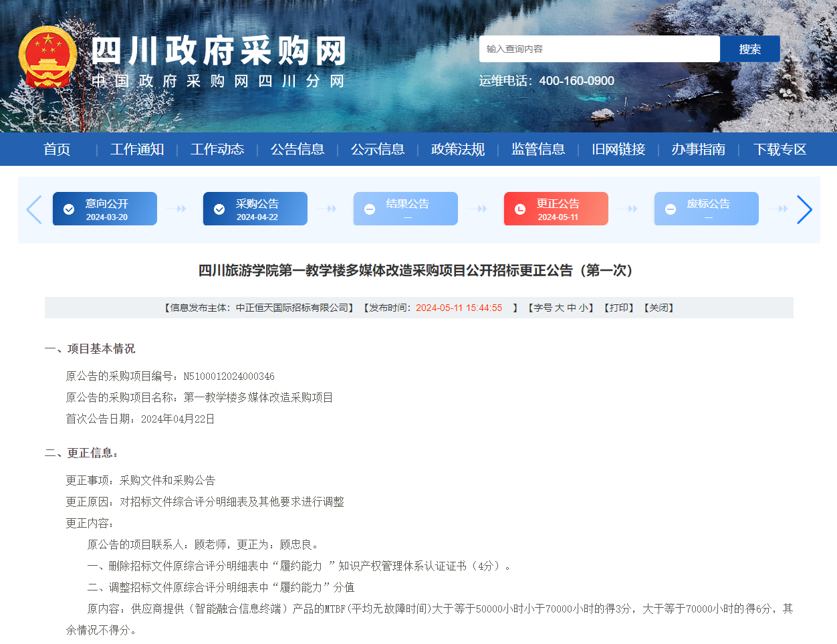
Task: Set font size to 中
Action: 572,308
